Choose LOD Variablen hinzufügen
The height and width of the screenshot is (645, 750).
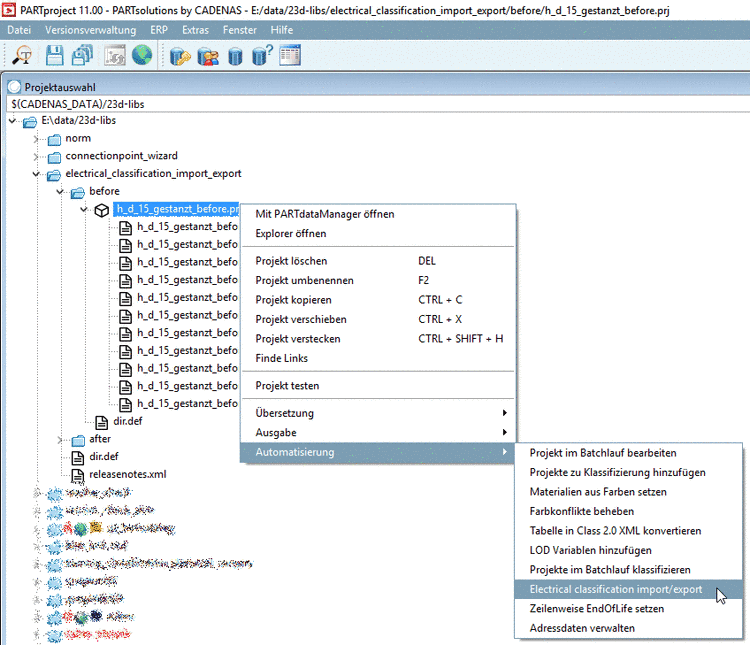[x=629, y=550]
